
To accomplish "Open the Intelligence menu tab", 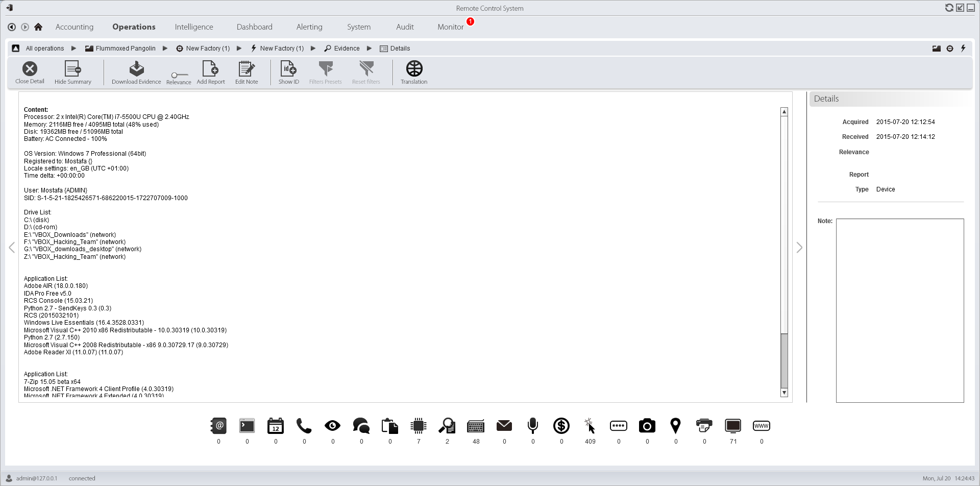I will (194, 27).
